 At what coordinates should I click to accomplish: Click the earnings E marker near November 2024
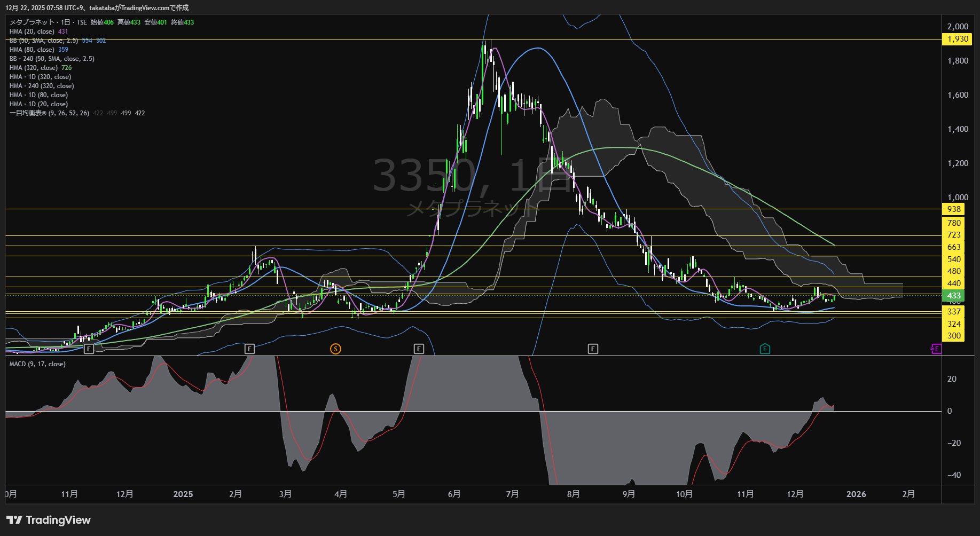point(89,349)
